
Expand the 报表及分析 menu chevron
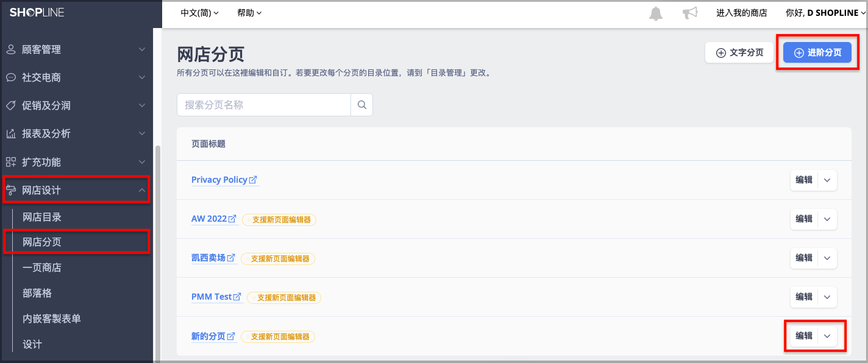142,133
